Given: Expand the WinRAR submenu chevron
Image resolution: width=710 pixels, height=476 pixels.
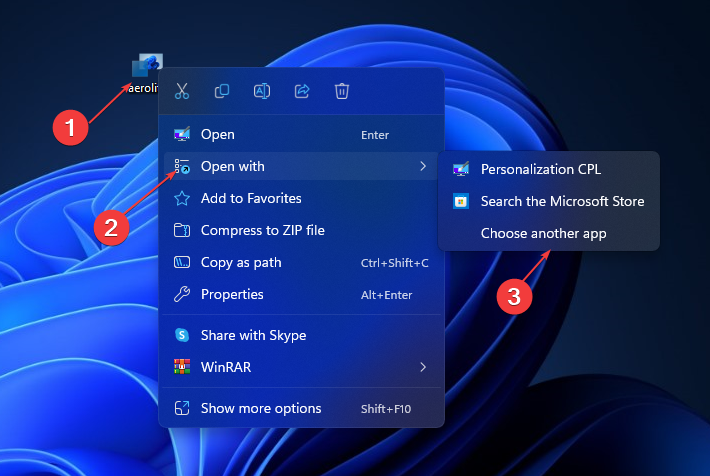Looking at the screenshot, I should 423,367.
